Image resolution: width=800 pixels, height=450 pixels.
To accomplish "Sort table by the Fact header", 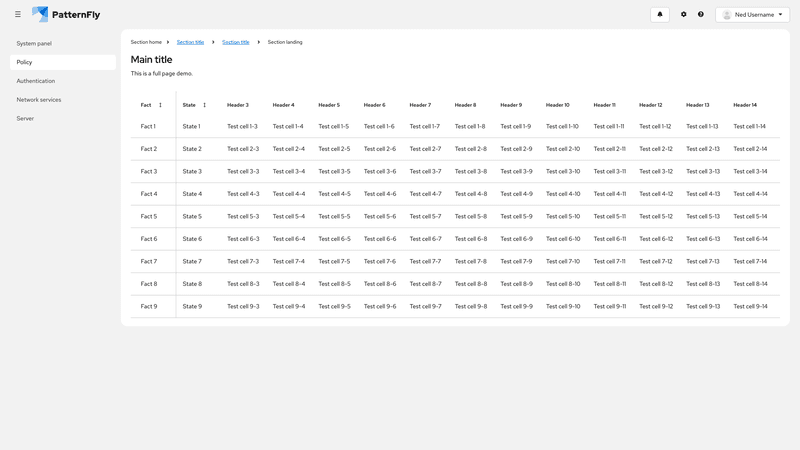I will click(146, 105).
